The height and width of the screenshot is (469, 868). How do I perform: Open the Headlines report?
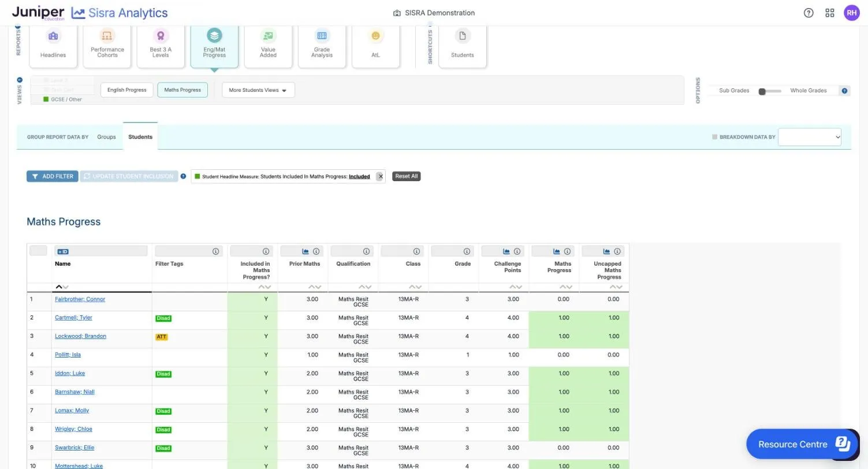[53, 46]
